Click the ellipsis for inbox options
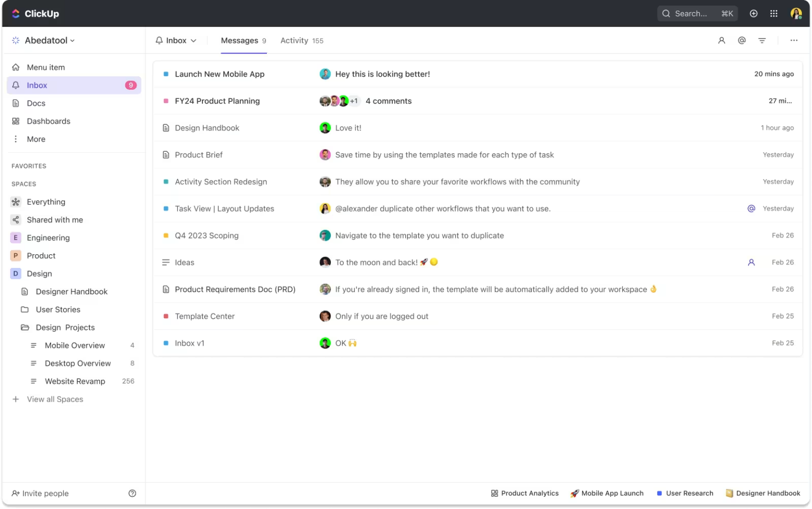Image resolution: width=812 pixels, height=509 pixels. tap(794, 40)
